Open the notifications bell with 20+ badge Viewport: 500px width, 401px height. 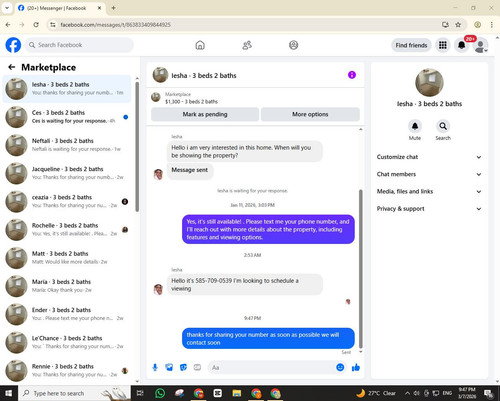point(462,45)
